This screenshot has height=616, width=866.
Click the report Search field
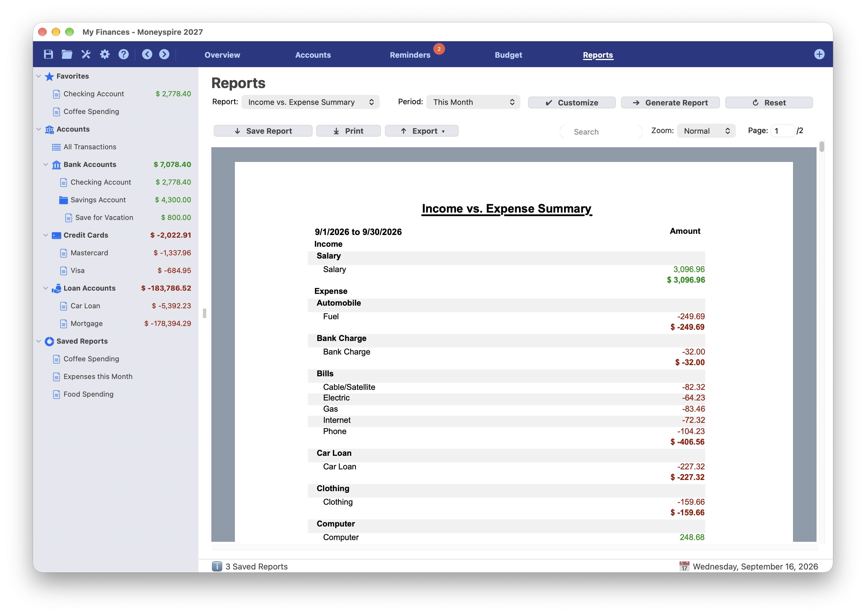coord(601,132)
